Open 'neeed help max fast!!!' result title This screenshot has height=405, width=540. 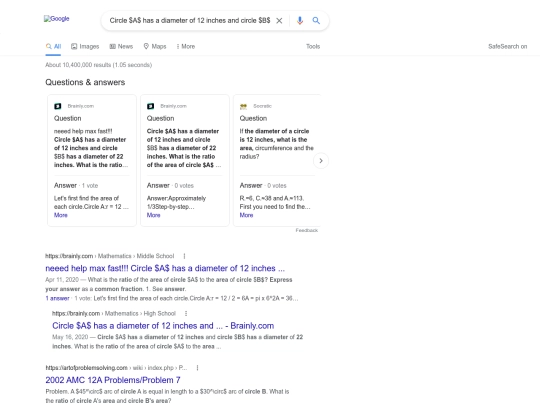(165, 268)
